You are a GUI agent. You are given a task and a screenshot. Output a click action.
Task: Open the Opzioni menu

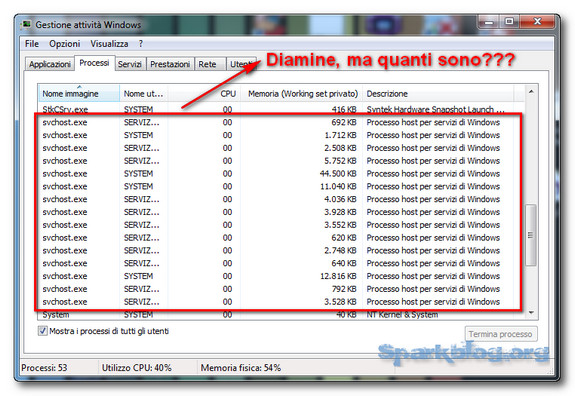coord(65,44)
